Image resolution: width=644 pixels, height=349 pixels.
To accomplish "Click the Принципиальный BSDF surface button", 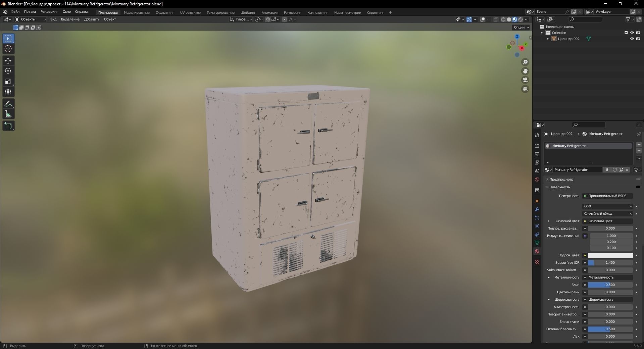I will (608, 196).
